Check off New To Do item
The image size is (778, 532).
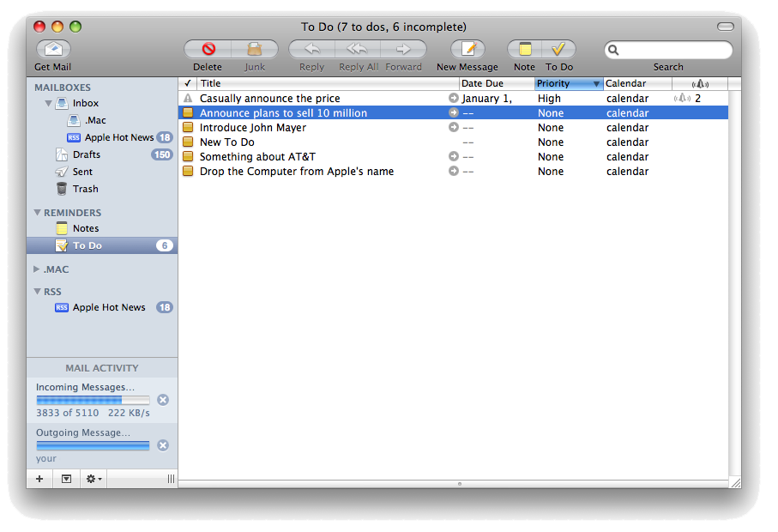click(188, 142)
